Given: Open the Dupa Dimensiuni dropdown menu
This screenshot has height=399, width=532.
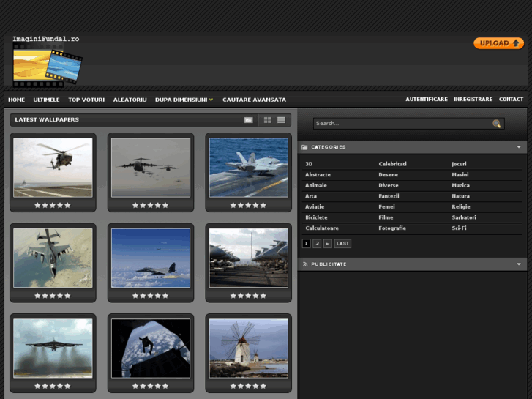Looking at the screenshot, I should [184, 100].
